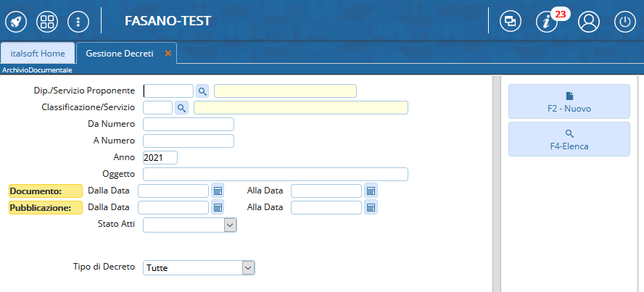Click into the Oggetto text field

tap(276, 174)
